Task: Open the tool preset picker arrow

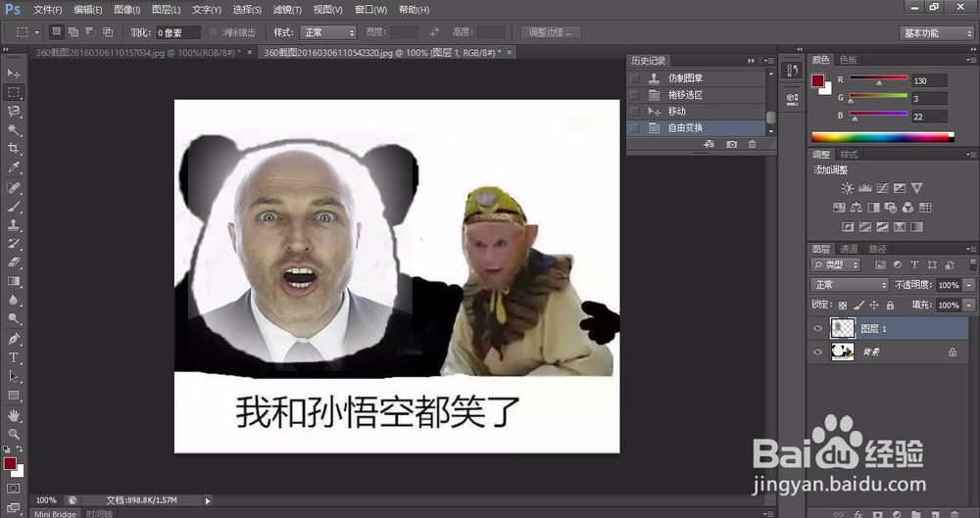Action: 36,32
